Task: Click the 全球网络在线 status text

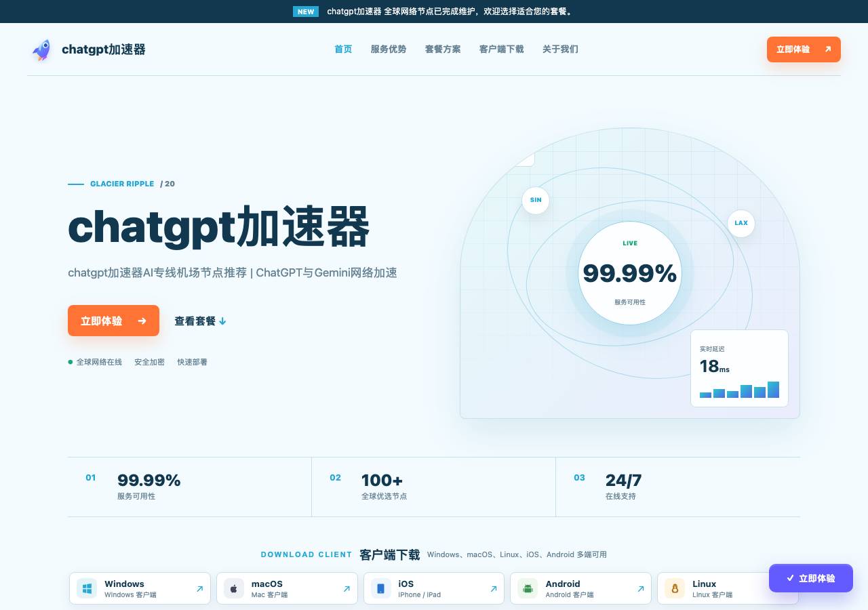Action: point(99,362)
